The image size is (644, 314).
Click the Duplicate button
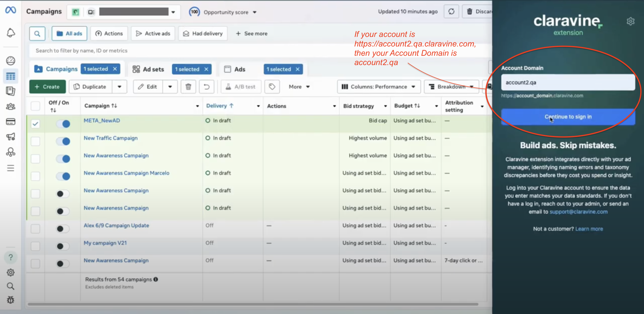90,87
